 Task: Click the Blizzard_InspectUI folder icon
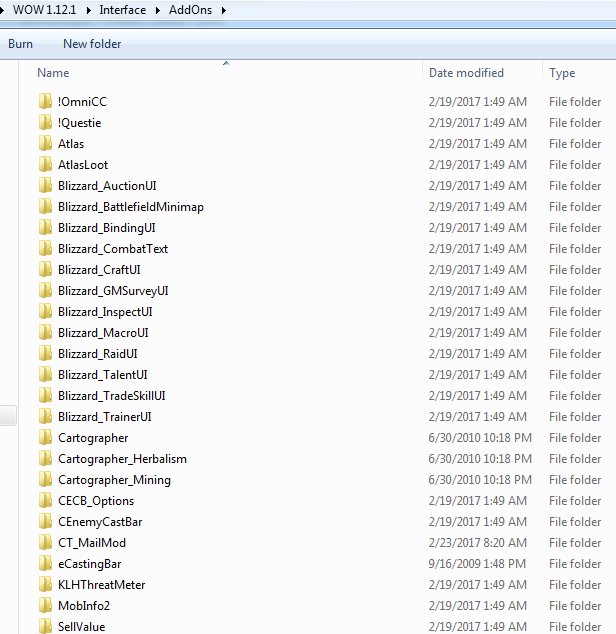tap(45, 312)
